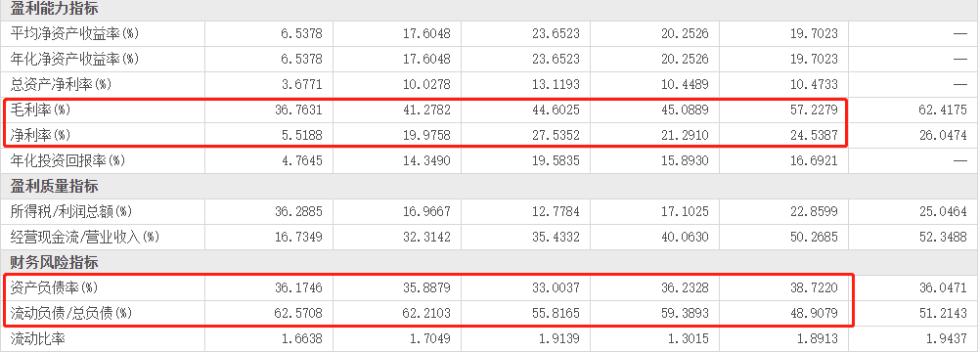Screen dimensions: 980x352
Task: Click the 经营现金流/营业收入(%) row label
Action: (x=85, y=237)
